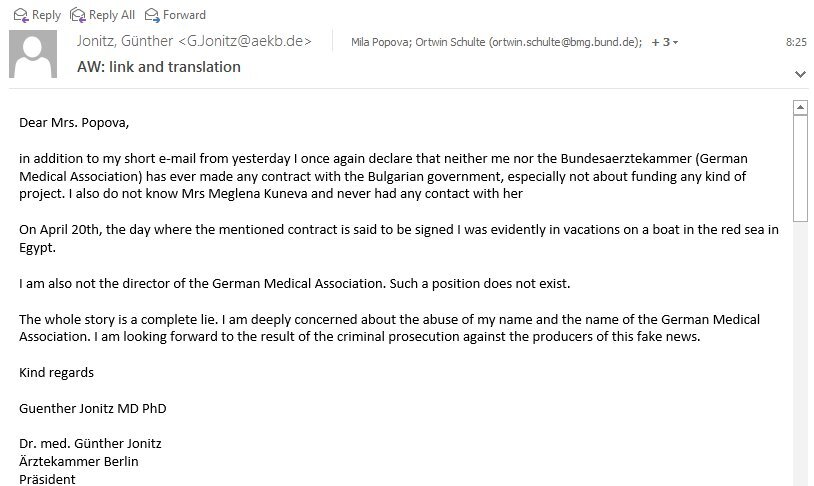Select sender name Jonitz, Günther
This screenshot has height=486, width=814.
click(x=125, y=41)
